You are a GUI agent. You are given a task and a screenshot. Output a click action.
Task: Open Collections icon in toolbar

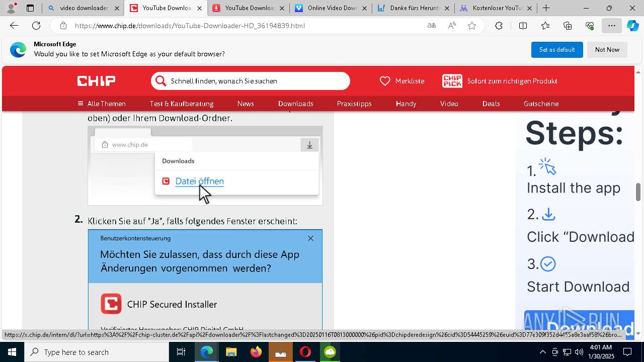click(568, 26)
